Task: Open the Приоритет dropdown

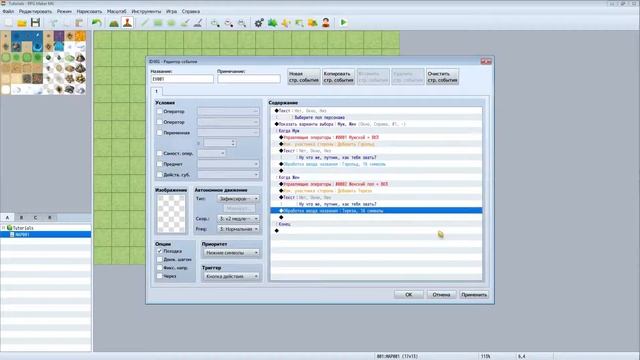Action: coord(231,253)
